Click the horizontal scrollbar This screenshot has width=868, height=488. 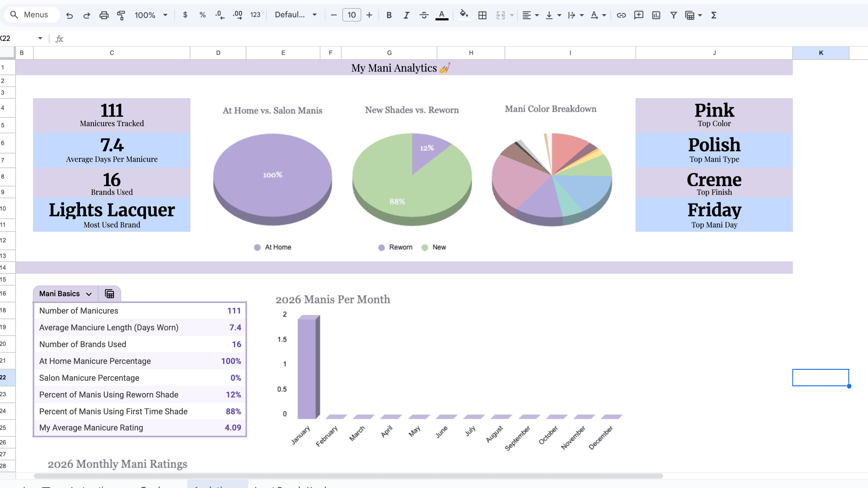348,476
